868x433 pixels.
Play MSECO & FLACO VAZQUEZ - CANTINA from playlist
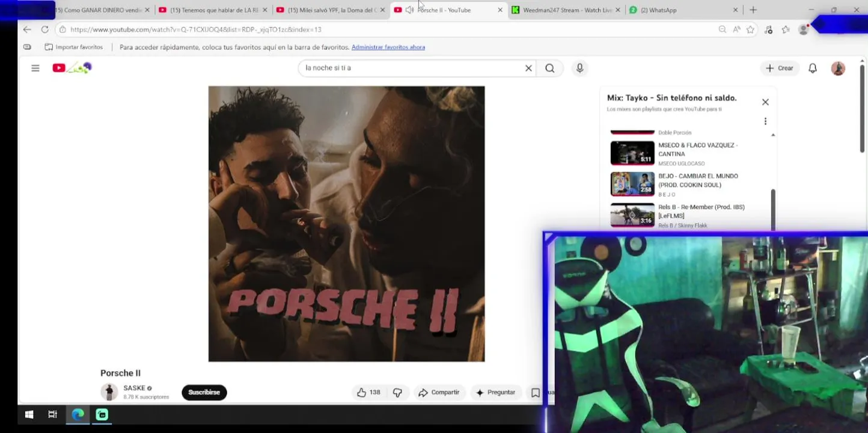point(688,153)
